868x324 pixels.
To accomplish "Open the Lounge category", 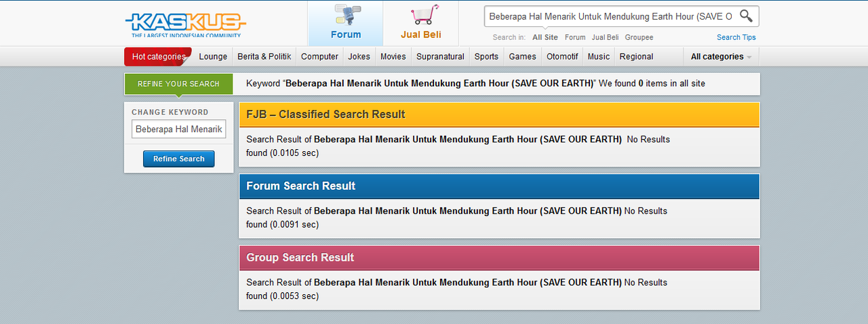I will [x=213, y=57].
